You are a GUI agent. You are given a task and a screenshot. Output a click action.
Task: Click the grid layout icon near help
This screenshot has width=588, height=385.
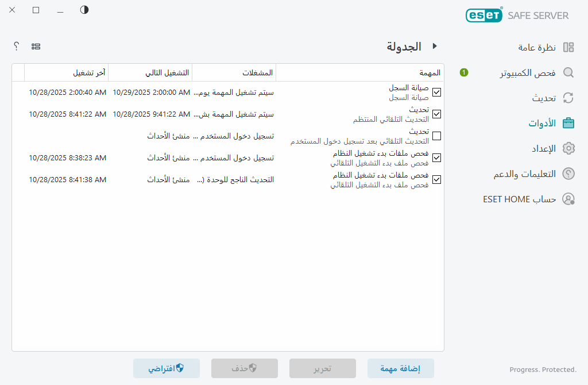36,46
